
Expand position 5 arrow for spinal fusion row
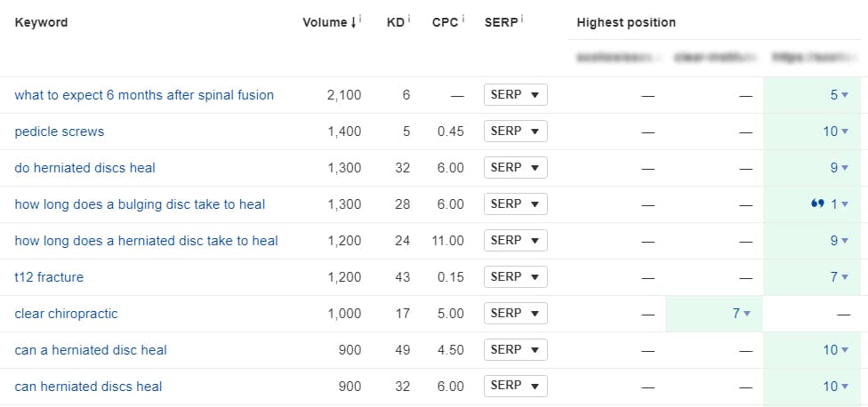[x=845, y=95]
